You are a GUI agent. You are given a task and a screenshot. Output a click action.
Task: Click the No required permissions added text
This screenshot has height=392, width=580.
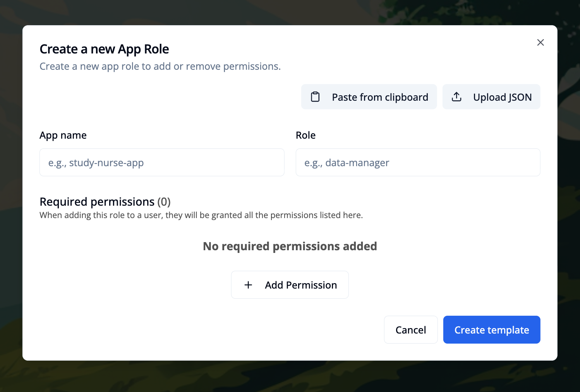290,246
